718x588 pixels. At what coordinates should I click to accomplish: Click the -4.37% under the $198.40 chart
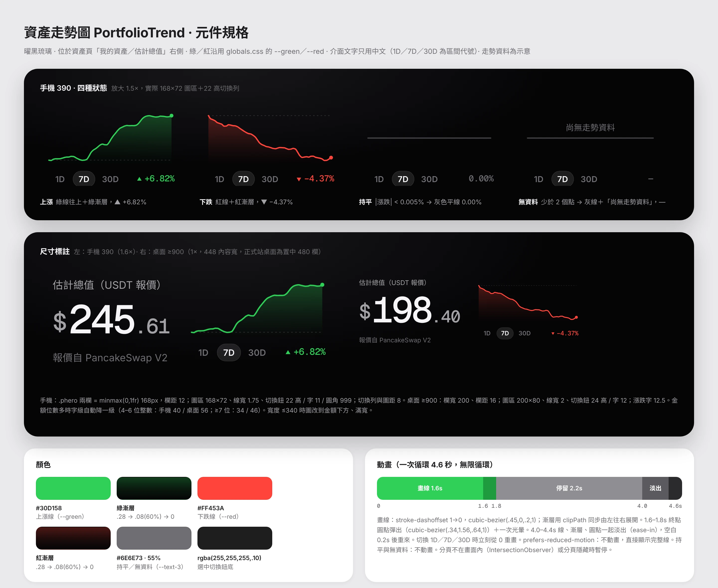coord(565,333)
